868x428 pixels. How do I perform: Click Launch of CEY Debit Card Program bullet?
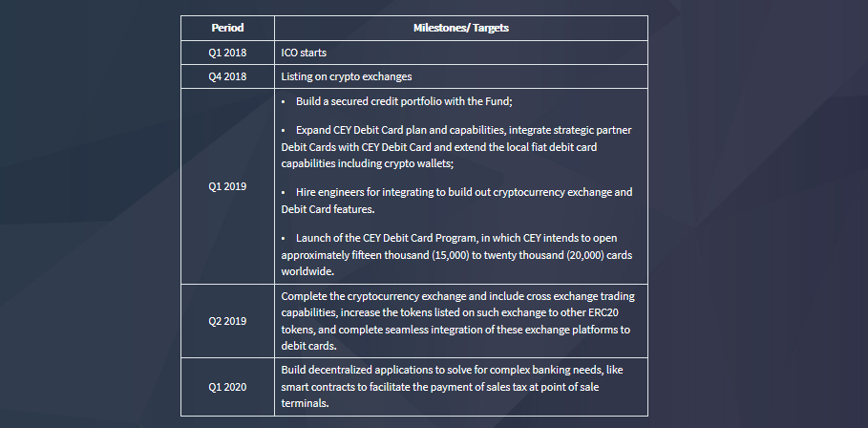click(x=456, y=255)
